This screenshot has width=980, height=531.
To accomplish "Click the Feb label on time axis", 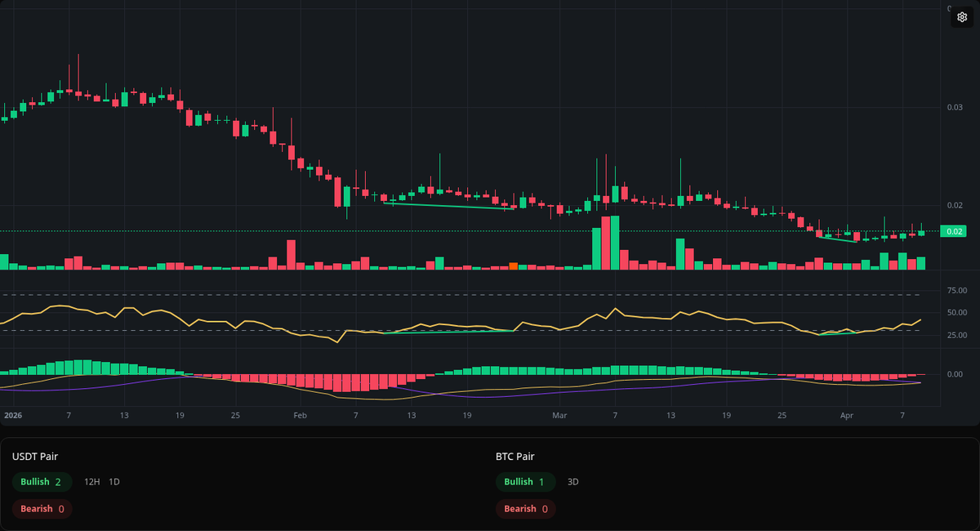I will pyautogui.click(x=300, y=415).
